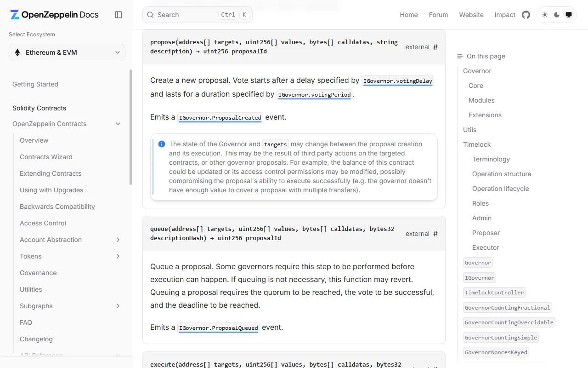Viewport: 588px width, 368px height.
Task: Jump to Timelock in On this page
Action: coord(477,144)
